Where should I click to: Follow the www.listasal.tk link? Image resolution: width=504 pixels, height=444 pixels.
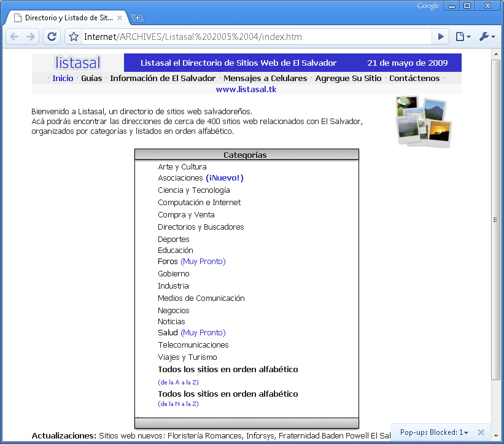[246, 90]
